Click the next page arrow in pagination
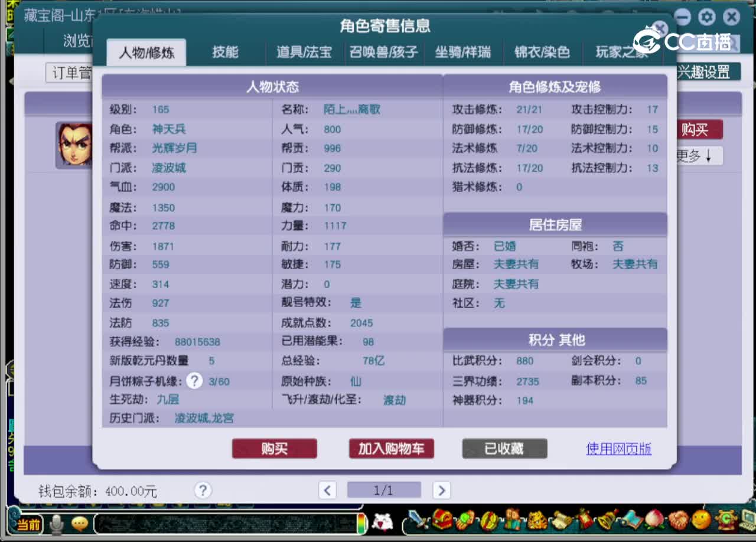756x542 pixels. (441, 490)
